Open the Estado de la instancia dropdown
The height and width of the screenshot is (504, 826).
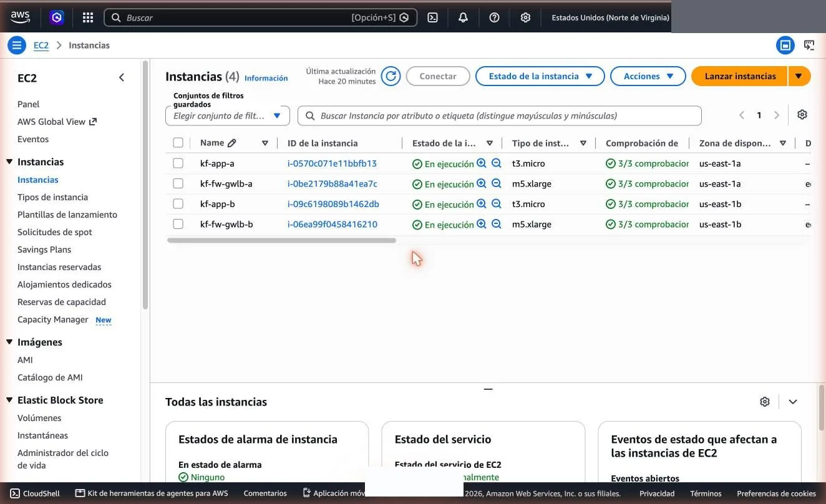pos(540,76)
